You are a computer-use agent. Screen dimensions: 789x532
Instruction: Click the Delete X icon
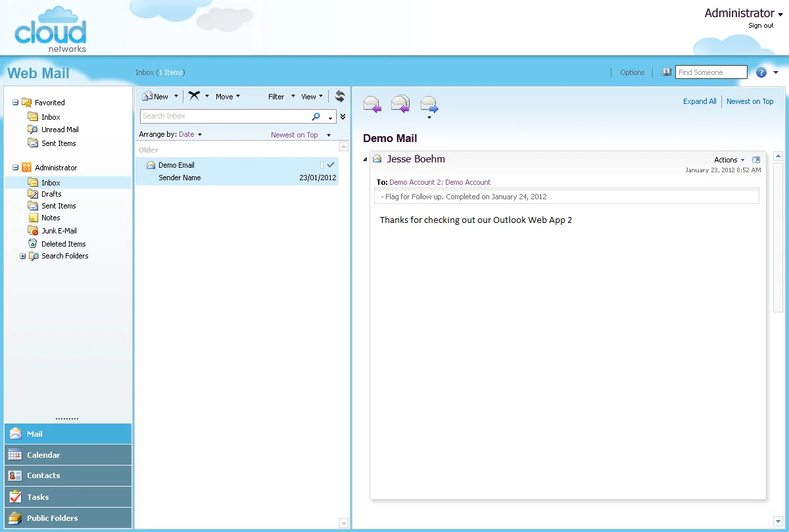tap(194, 96)
